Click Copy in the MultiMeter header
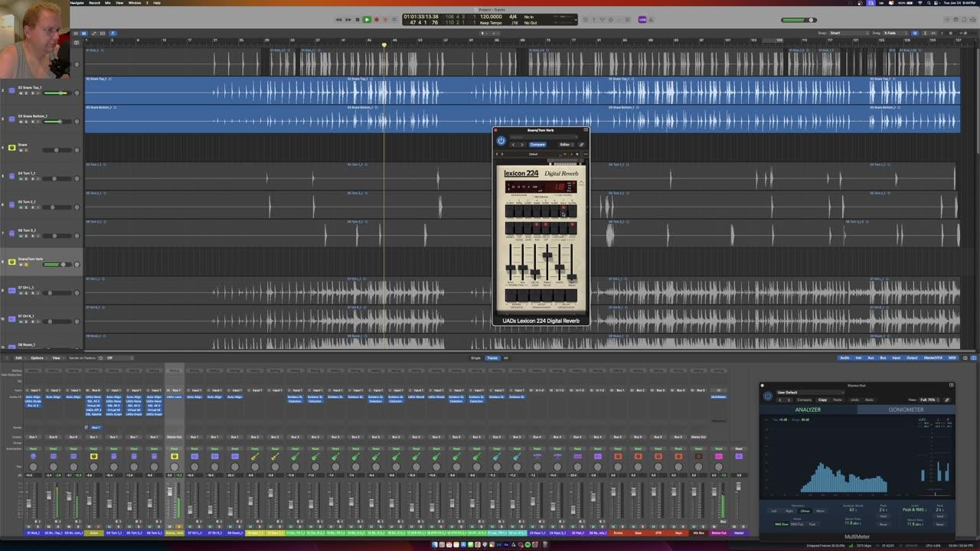The height and width of the screenshot is (551, 980). click(x=822, y=399)
